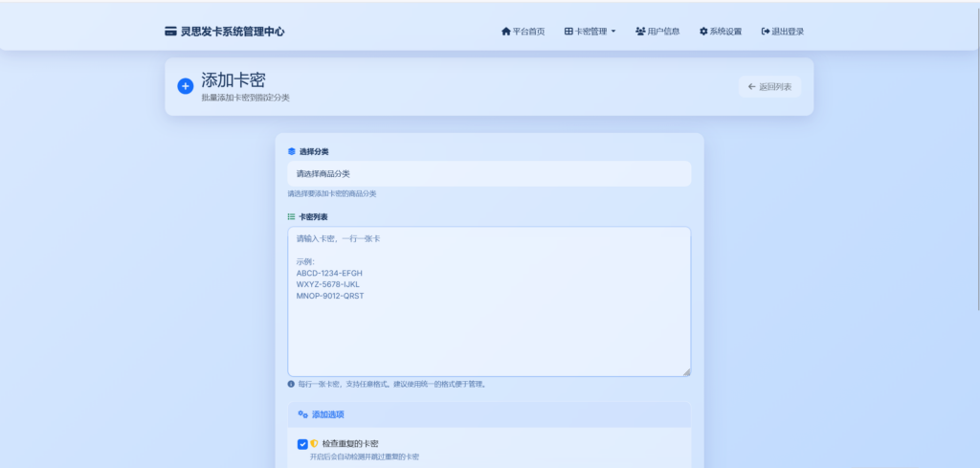Click the info icon below the textarea
The width and height of the screenshot is (980, 468).
coord(292,385)
